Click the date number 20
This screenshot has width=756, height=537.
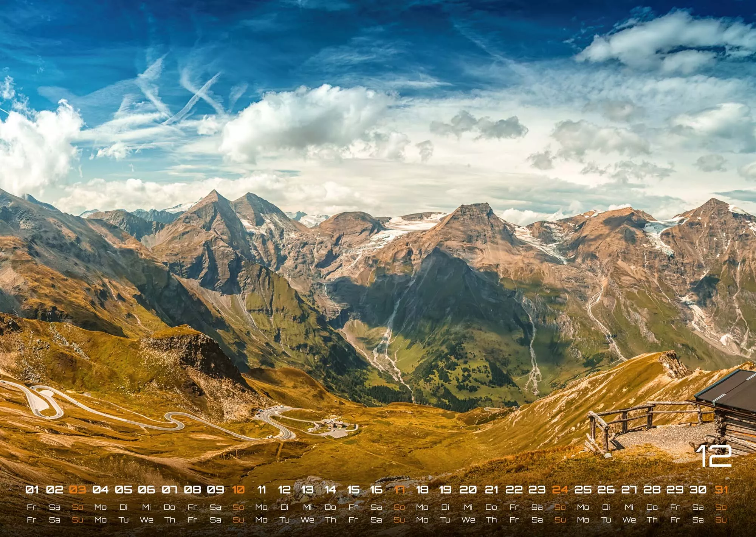pos(468,490)
